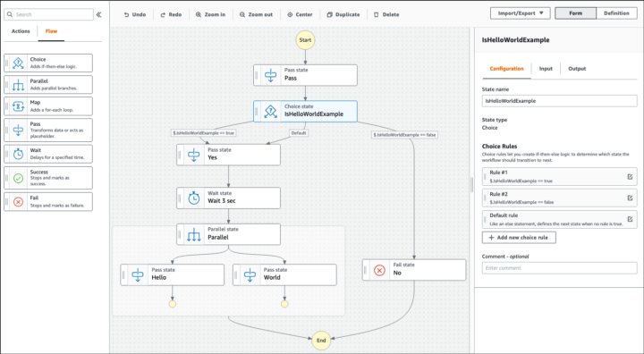
Task: Open the Actions tab
Action: pyautogui.click(x=21, y=31)
